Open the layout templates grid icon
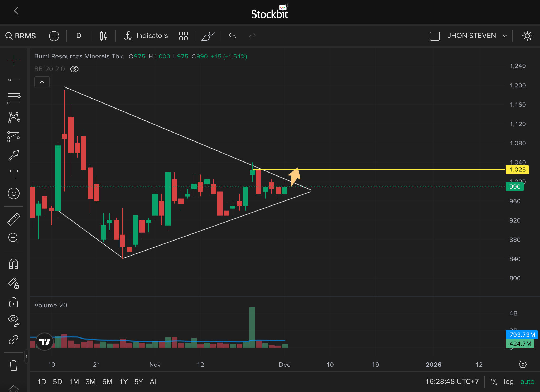The width and height of the screenshot is (540, 392). tap(183, 36)
